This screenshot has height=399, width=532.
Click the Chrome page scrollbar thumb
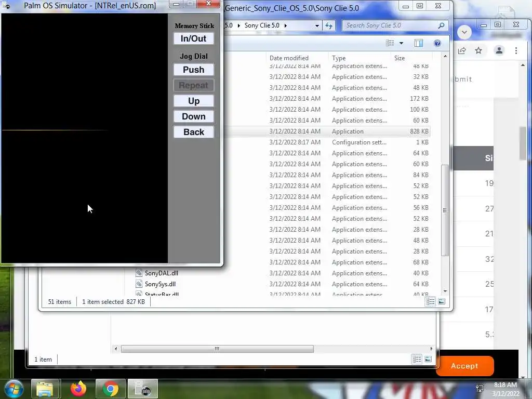(523, 143)
